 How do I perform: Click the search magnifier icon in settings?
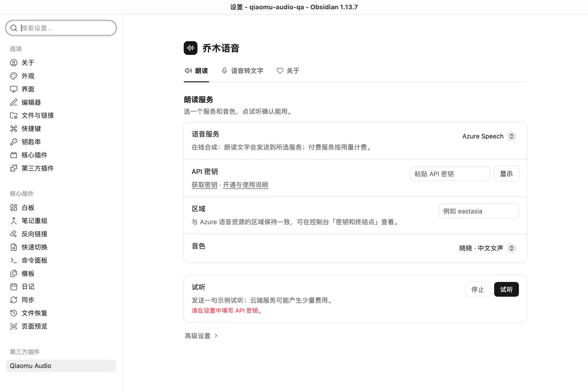point(14,28)
